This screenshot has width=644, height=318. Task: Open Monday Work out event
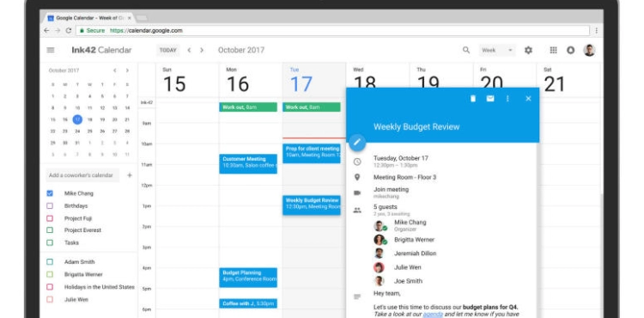click(x=248, y=107)
